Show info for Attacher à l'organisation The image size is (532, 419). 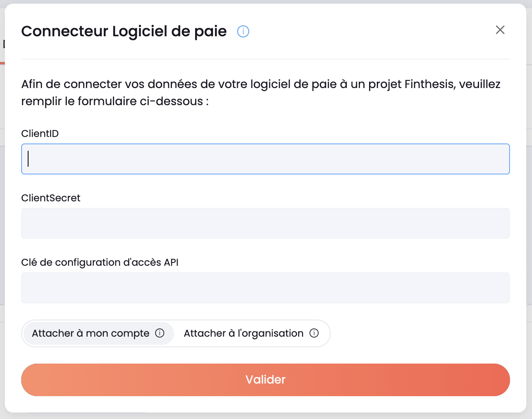tap(314, 333)
